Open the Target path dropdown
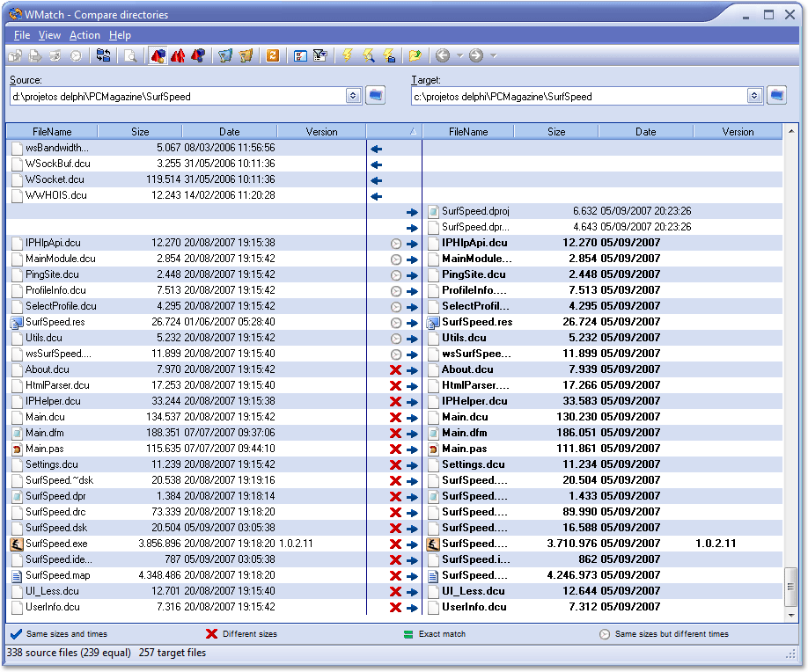 coord(754,96)
